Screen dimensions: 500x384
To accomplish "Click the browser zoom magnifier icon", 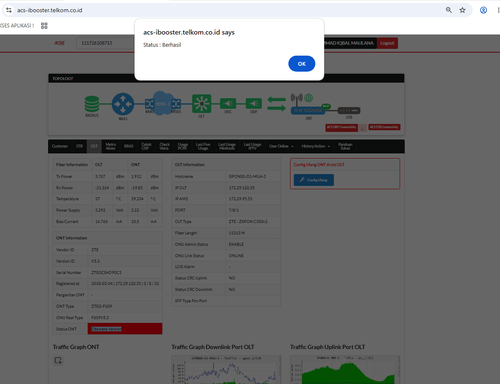I will point(449,10).
